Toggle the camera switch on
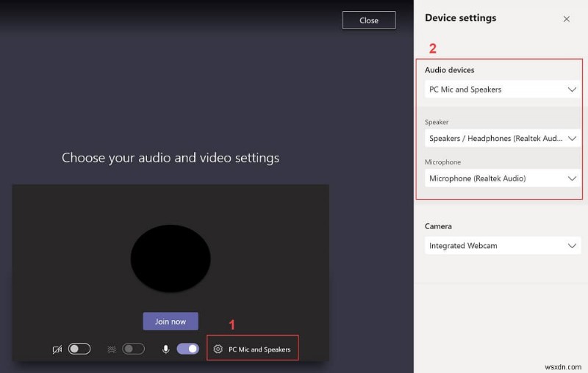The height and width of the screenshot is (373, 588). [79, 349]
